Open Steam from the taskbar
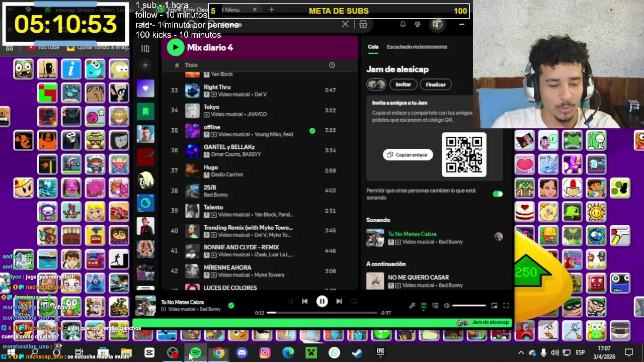644x362 pixels. coord(357,353)
